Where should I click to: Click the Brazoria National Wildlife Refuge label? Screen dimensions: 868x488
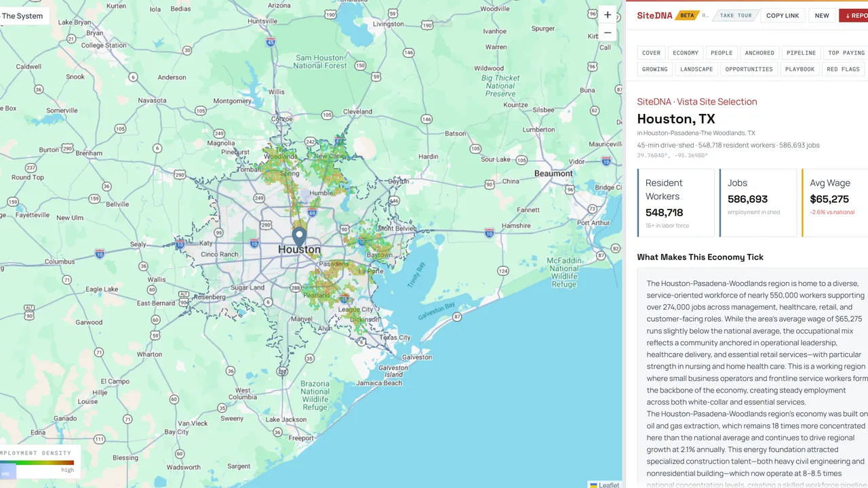[315, 395]
